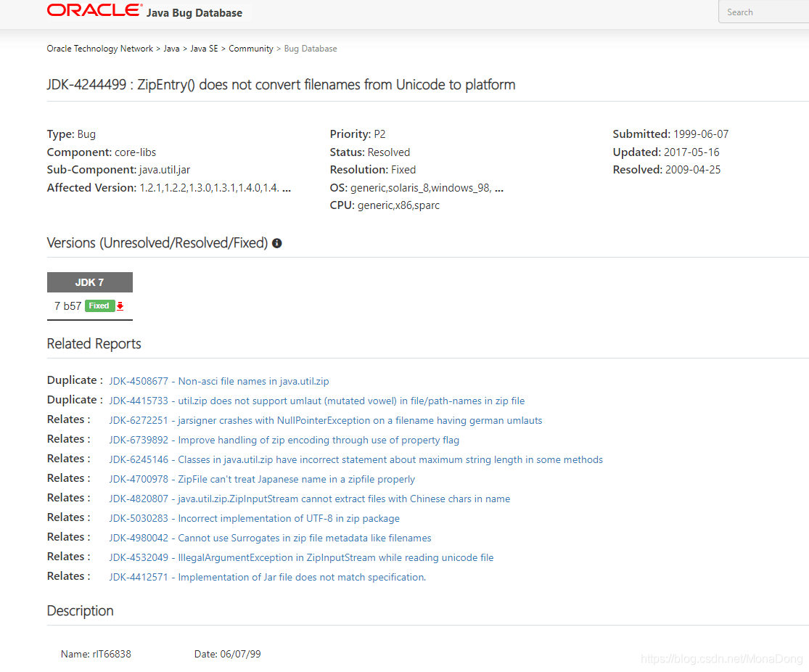Image resolution: width=809 pixels, height=672 pixels.
Task: Click the Related Reports heading
Action: point(94,344)
